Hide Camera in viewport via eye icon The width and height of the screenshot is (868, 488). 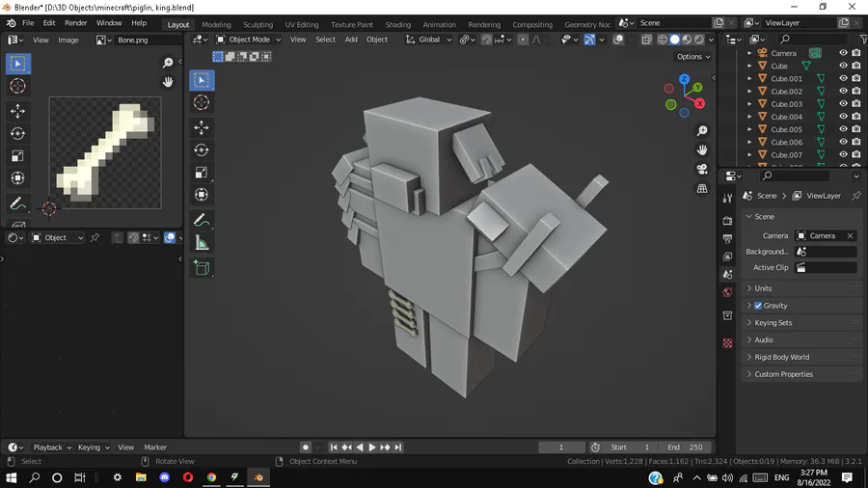click(843, 53)
